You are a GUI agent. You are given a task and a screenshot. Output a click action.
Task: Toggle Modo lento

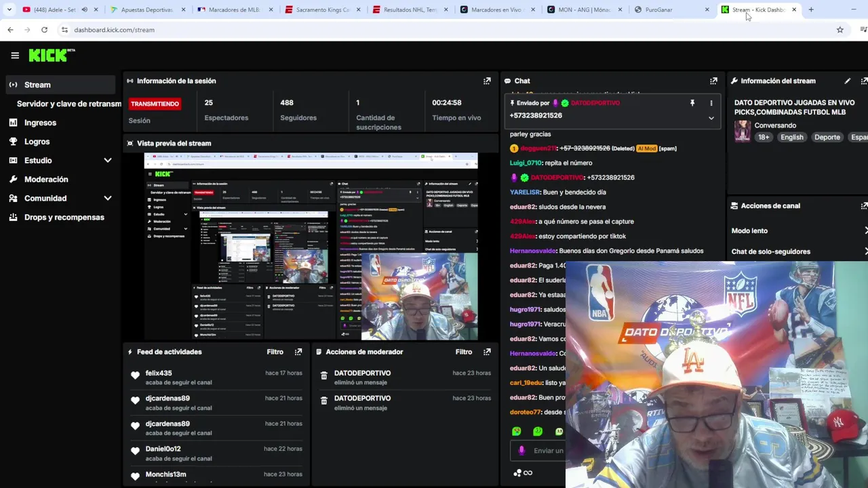[x=799, y=231]
